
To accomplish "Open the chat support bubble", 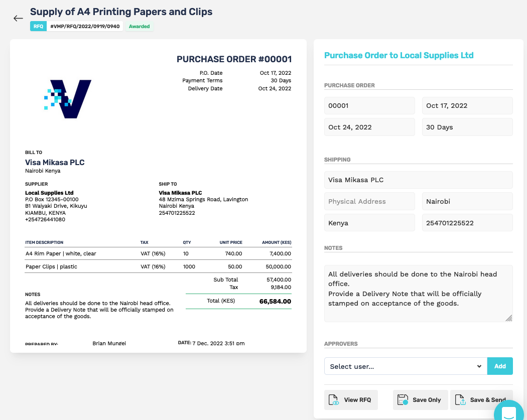I will [508, 411].
